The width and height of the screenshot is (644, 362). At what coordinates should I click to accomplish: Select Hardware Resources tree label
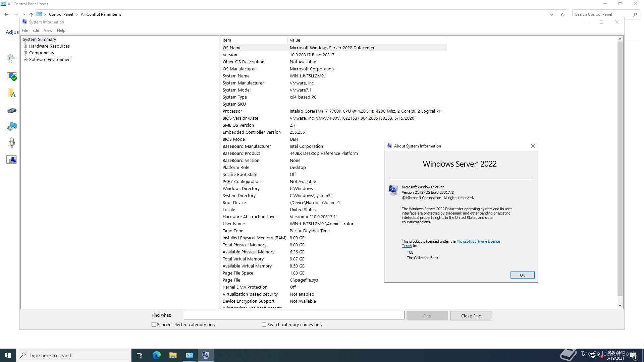[x=49, y=46]
